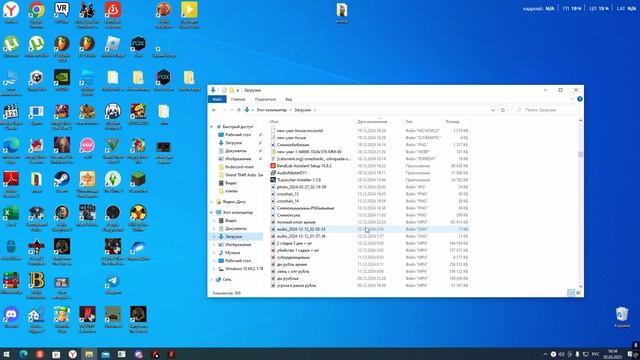
Task: Click the file list vertical scrollbar thumb
Action: 580,154
